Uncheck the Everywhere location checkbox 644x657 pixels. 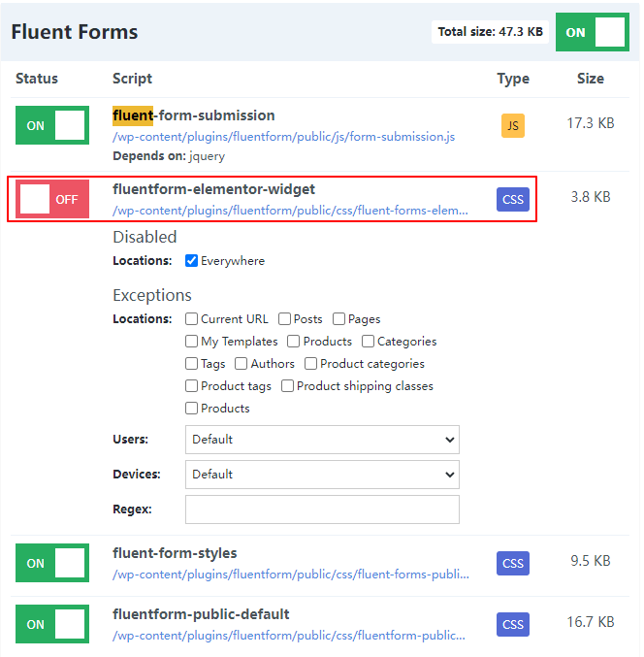coord(192,261)
